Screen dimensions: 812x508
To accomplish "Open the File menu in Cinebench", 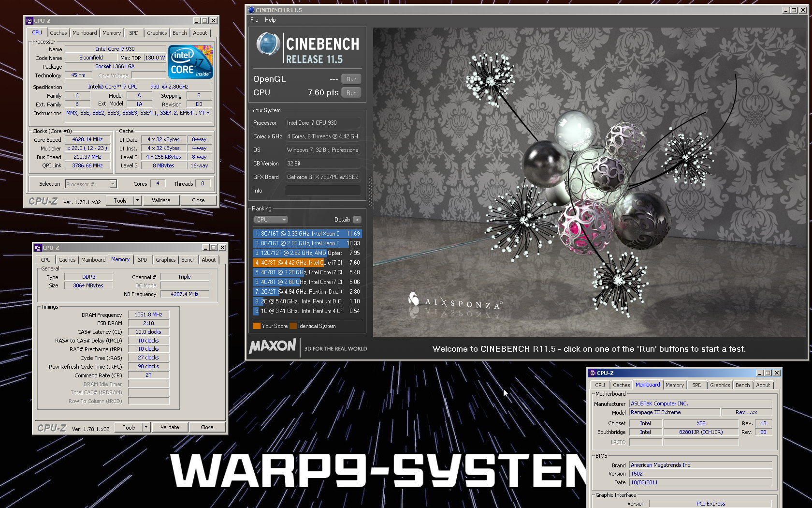I will pyautogui.click(x=254, y=20).
